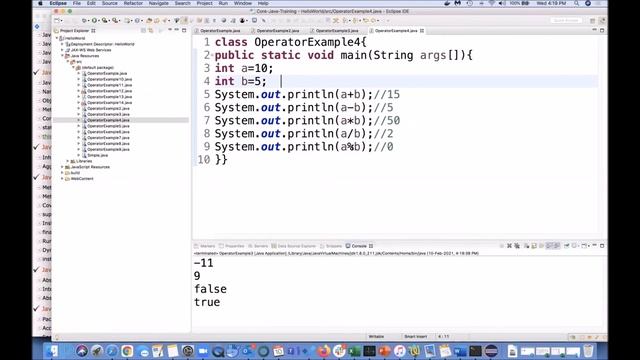The image size is (640, 360).
Task: Open Firefox from the Dock
Action: (x=324, y=351)
